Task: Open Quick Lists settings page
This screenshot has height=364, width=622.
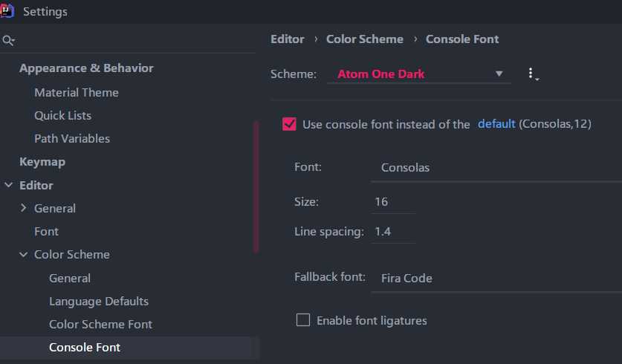Action: [62, 115]
